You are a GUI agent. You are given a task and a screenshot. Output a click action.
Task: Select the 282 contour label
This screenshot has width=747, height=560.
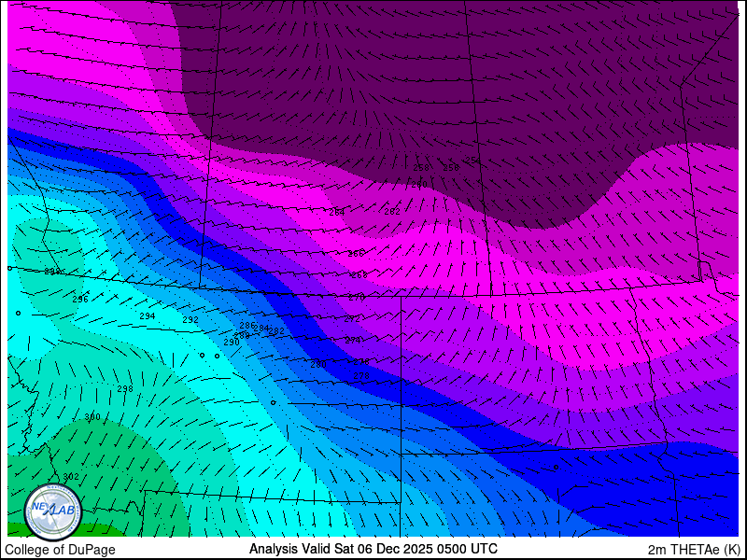pos(276,331)
